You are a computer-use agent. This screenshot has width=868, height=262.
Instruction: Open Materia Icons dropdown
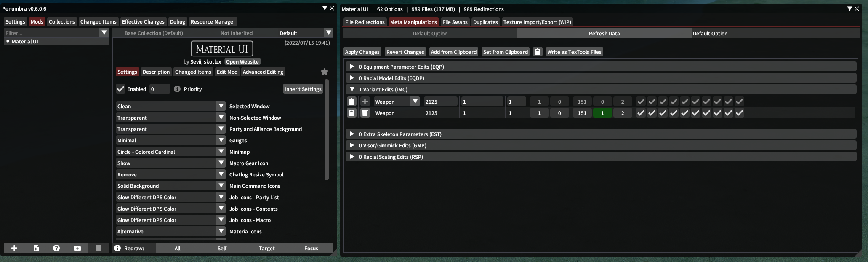(171, 231)
